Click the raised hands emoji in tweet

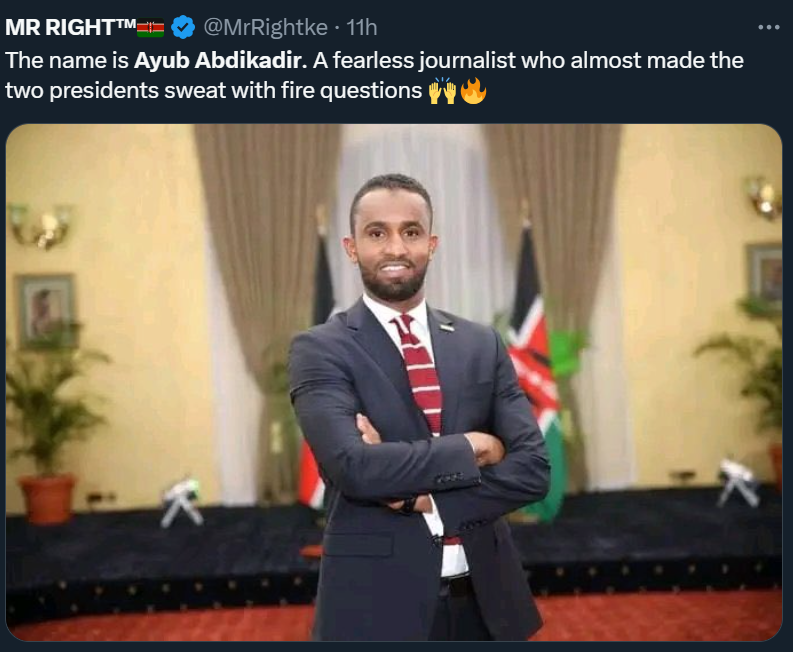pyautogui.click(x=443, y=91)
